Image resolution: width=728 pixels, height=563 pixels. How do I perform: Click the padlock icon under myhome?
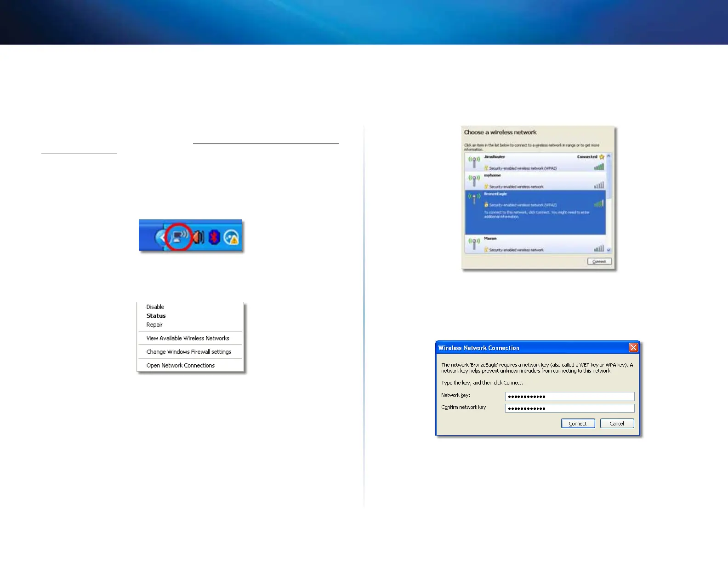coord(486,186)
